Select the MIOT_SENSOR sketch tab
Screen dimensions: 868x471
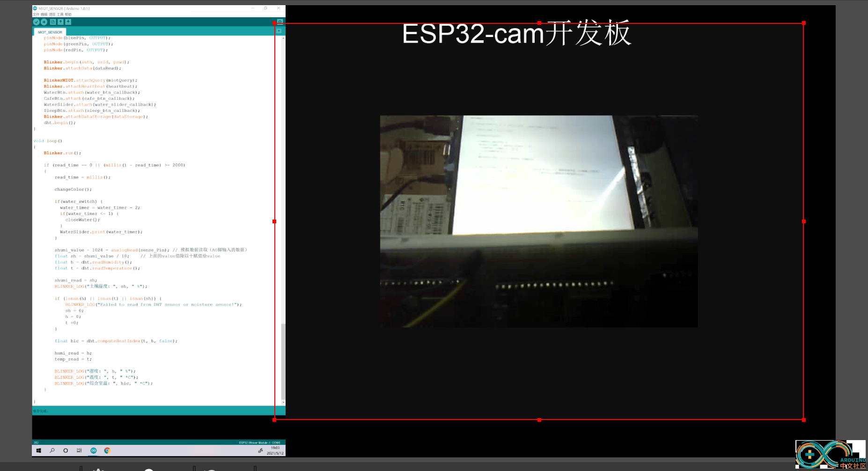[50, 32]
